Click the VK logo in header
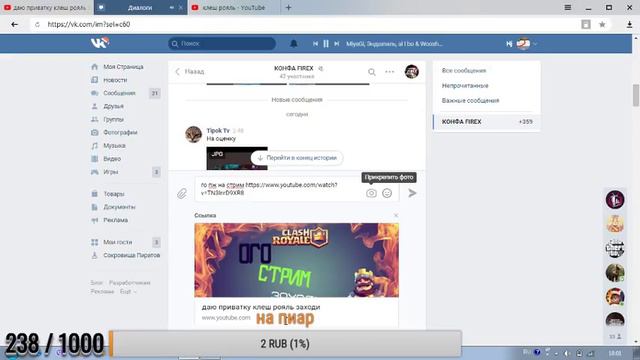Image resolution: width=640 pixels, height=360 pixels. [100, 43]
